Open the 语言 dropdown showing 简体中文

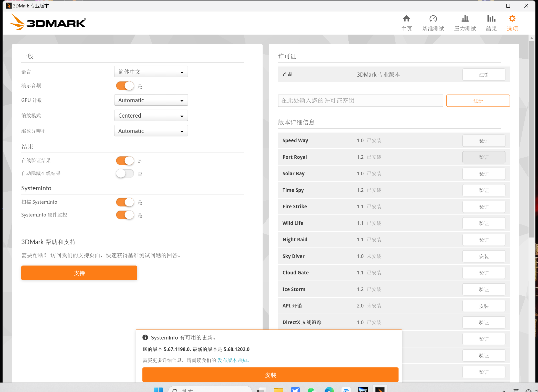(x=151, y=72)
